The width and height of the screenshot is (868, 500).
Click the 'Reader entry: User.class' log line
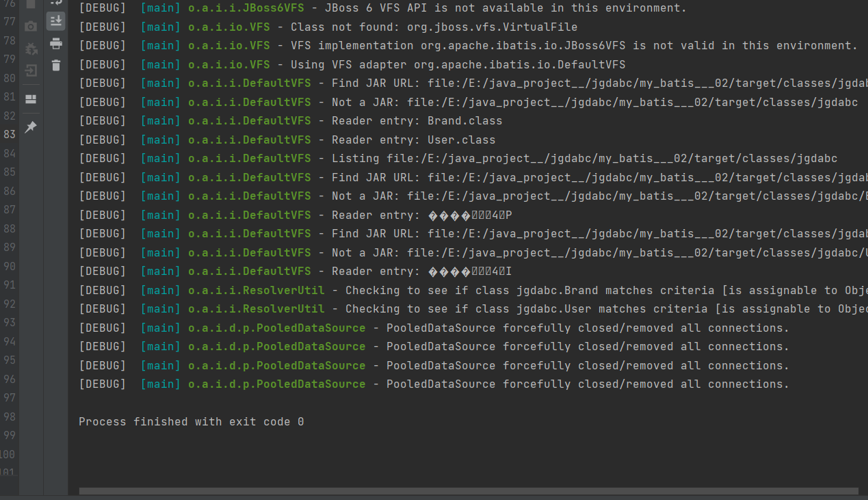click(287, 140)
